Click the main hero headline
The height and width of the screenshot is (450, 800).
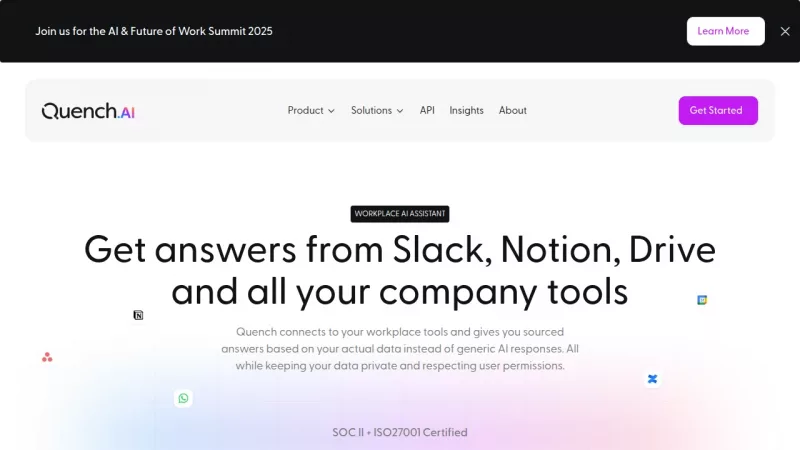click(400, 269)
